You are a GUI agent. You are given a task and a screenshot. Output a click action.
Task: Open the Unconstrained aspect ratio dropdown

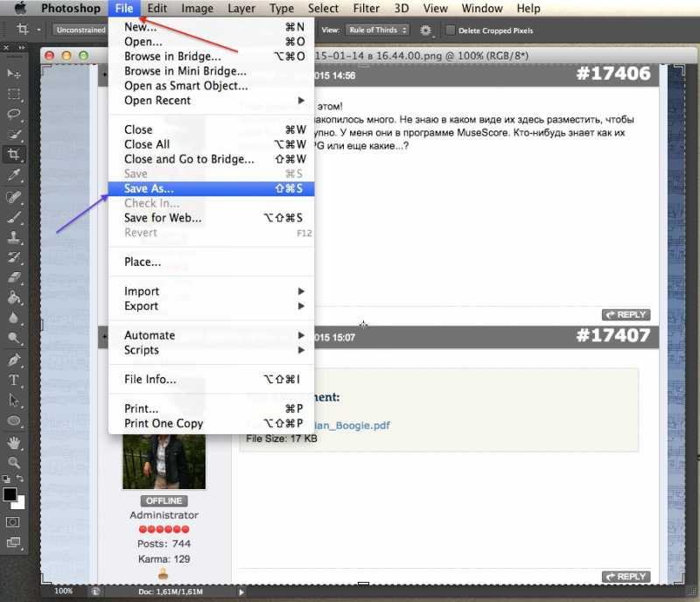[80, 30]
